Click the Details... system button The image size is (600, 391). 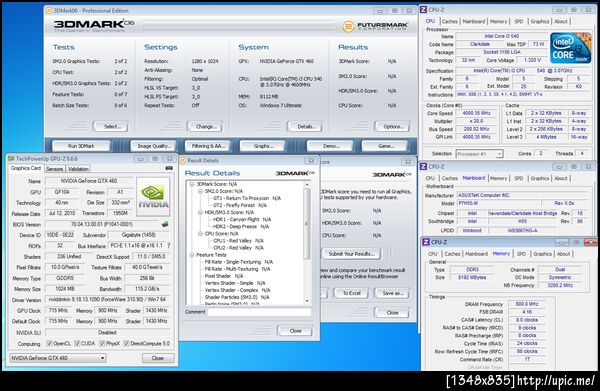coord(305,126)
